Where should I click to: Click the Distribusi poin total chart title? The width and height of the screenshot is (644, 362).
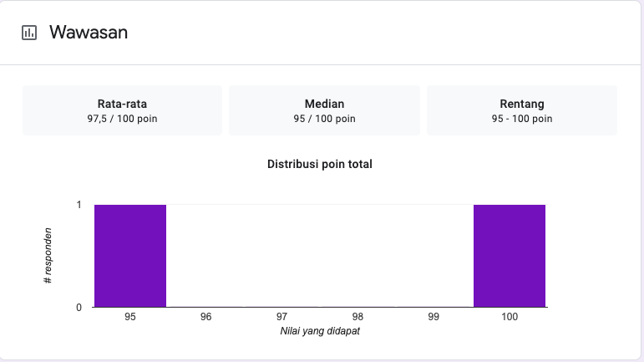coord(320,164)
